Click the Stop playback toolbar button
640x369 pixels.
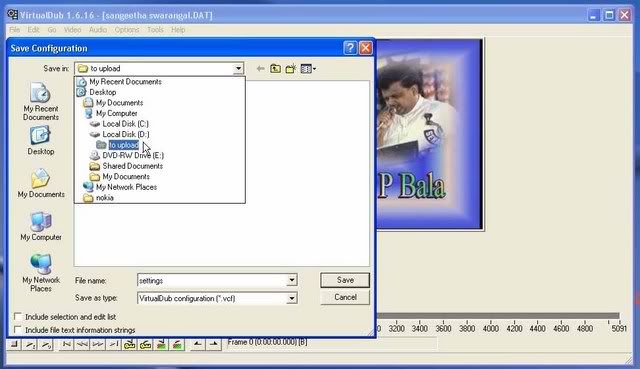pyautogui.click(x=14, y=345)
